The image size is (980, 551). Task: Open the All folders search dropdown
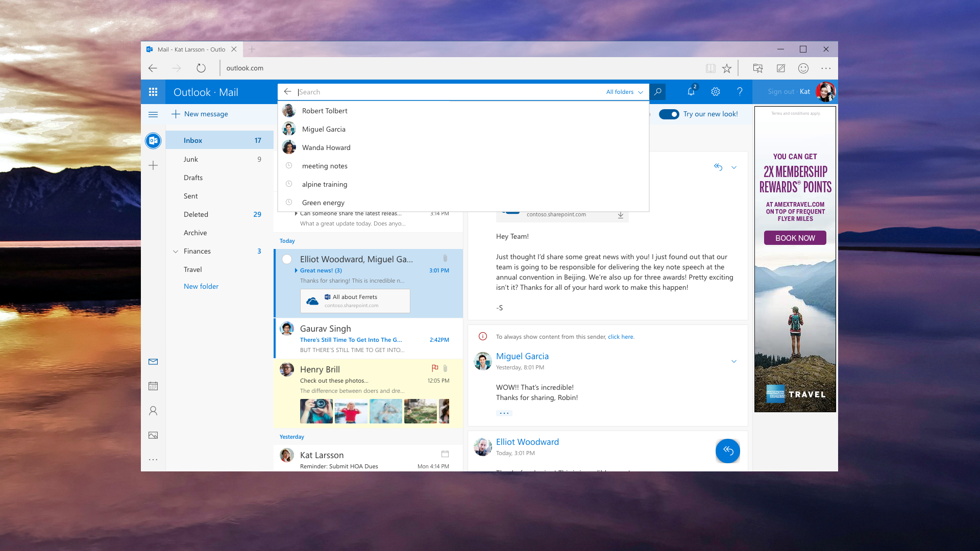[x=624, y=92]
